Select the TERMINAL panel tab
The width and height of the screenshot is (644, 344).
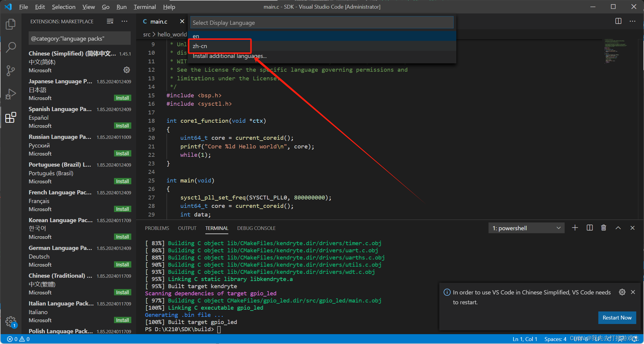coord(217,228)
